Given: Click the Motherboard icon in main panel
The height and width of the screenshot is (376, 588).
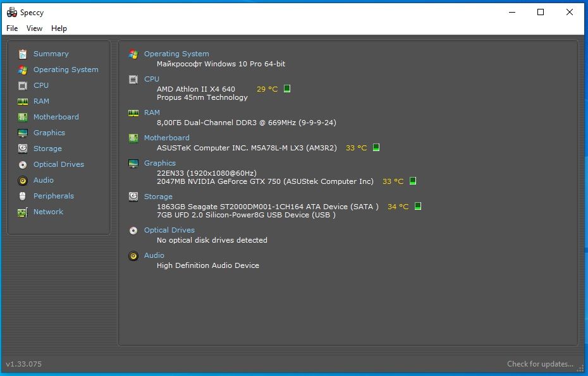Looking at the screenshot, I should tap(133, 138).
